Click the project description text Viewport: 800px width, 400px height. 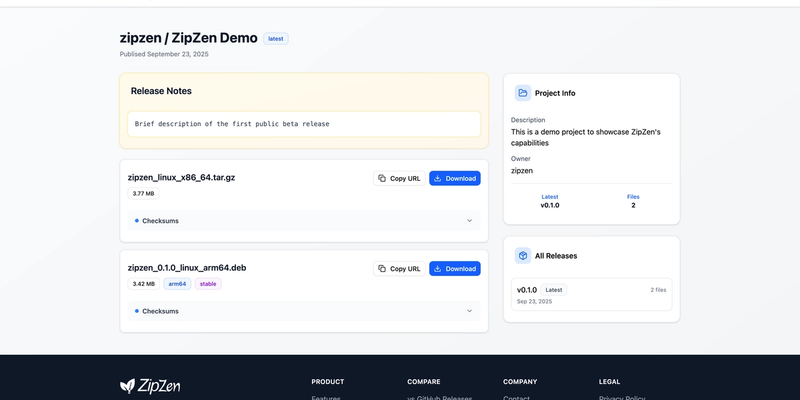586,137
